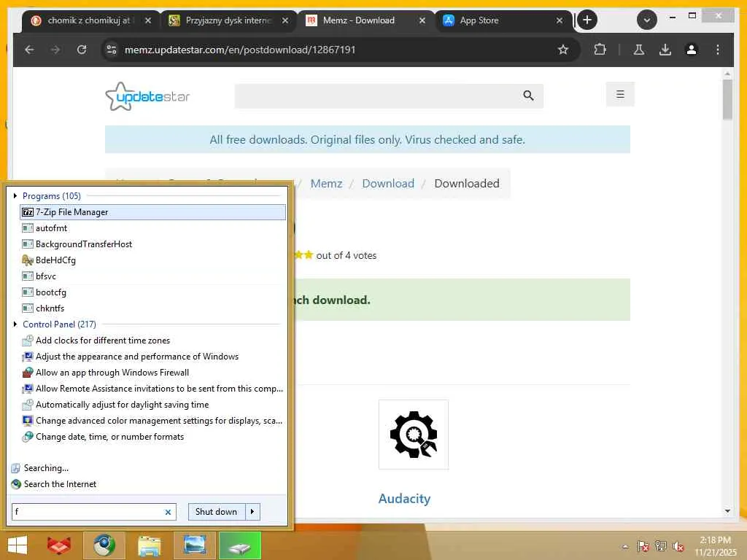Viewport: 747px width, 560px height.
Task: Open the taskbar clock and date
Action: (x=715, y=546)
